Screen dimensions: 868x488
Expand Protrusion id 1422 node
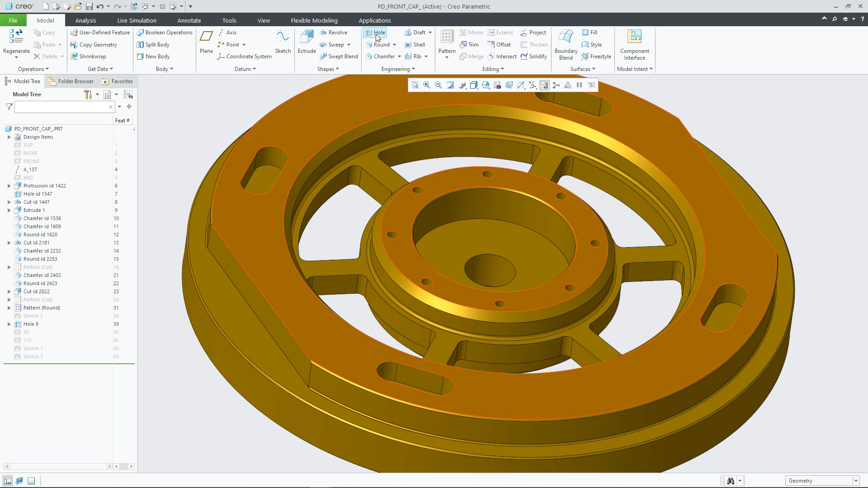[x=9, y=186]
